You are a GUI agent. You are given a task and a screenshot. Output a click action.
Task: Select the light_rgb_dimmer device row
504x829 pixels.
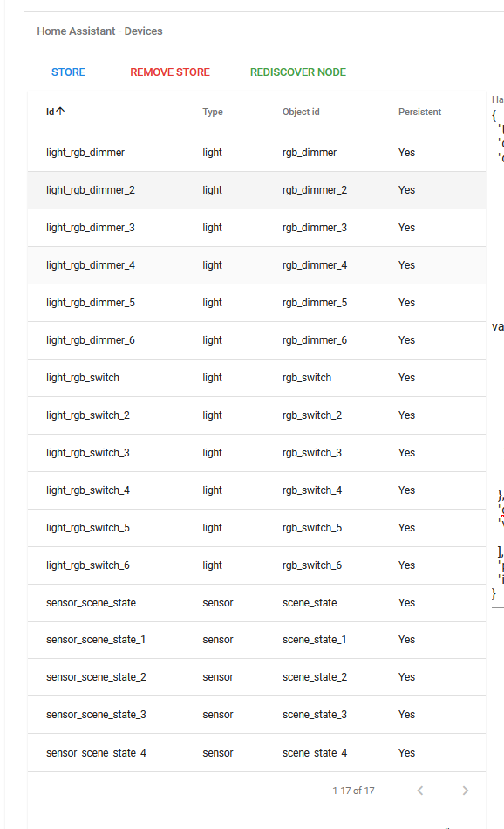click(x=85, y=152)
